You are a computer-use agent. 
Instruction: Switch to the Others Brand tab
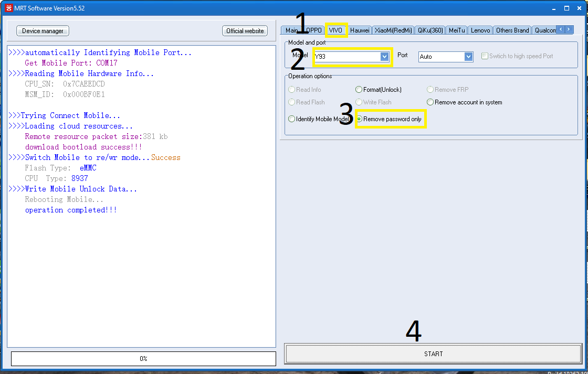click(x=512, y=30)
